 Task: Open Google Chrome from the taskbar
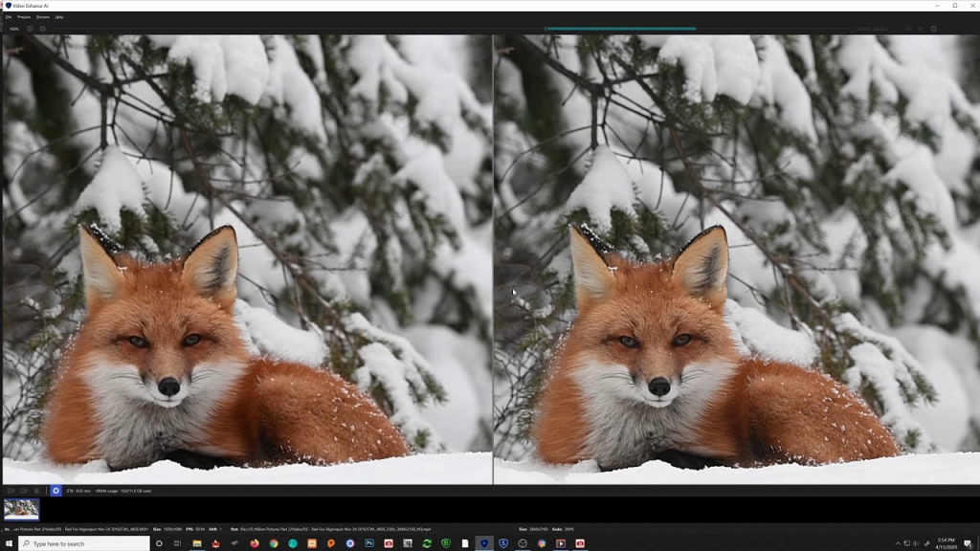273,543
